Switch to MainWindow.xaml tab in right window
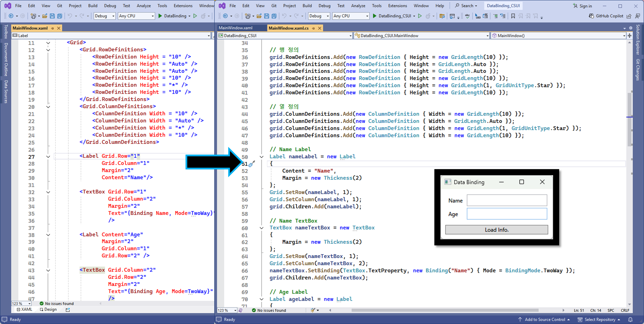644x324 pixels. pyautogui.click(x=236, y=28)
